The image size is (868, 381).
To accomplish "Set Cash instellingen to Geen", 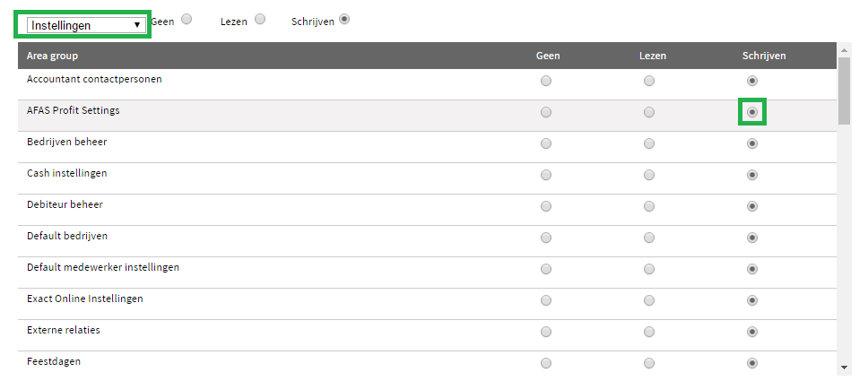I will tap(546, 175).
